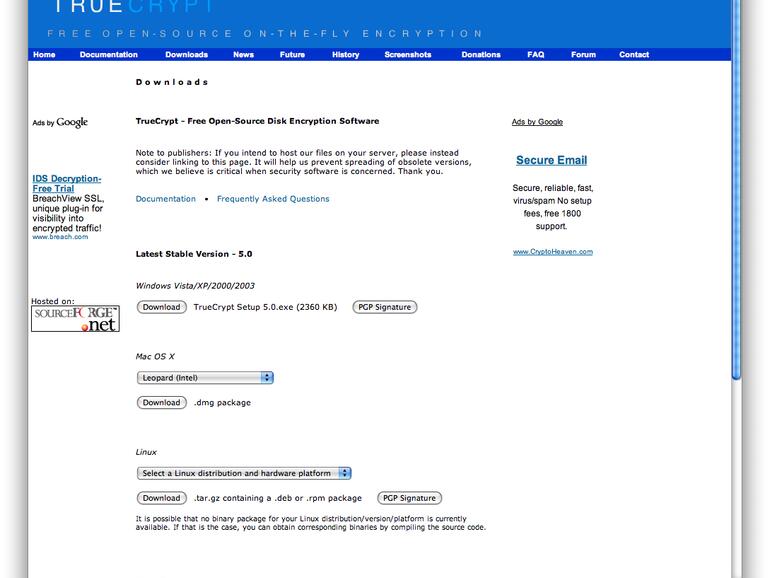Open the Forum nav item

[x=583, y=55]
